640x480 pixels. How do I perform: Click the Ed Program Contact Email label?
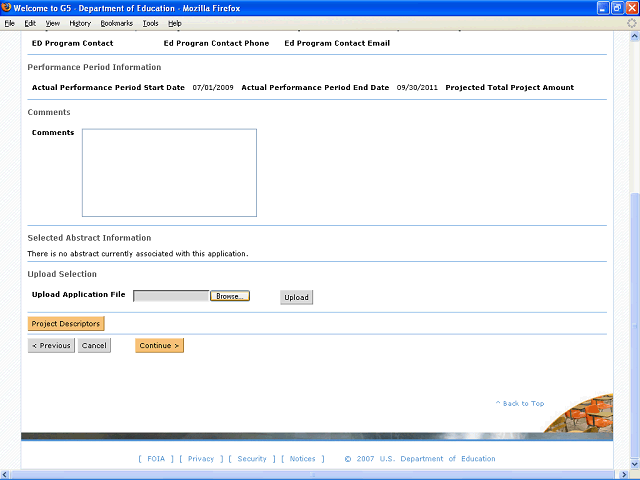pos(337,43)
